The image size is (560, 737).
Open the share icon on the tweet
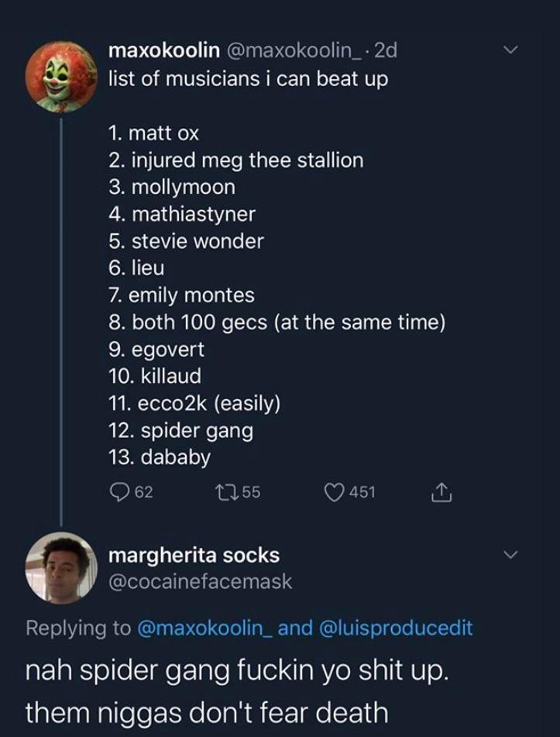pos(441,490)
